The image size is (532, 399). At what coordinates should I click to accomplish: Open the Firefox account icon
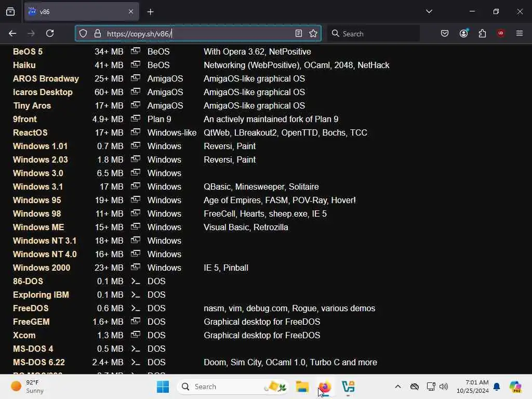coord(463,33)
